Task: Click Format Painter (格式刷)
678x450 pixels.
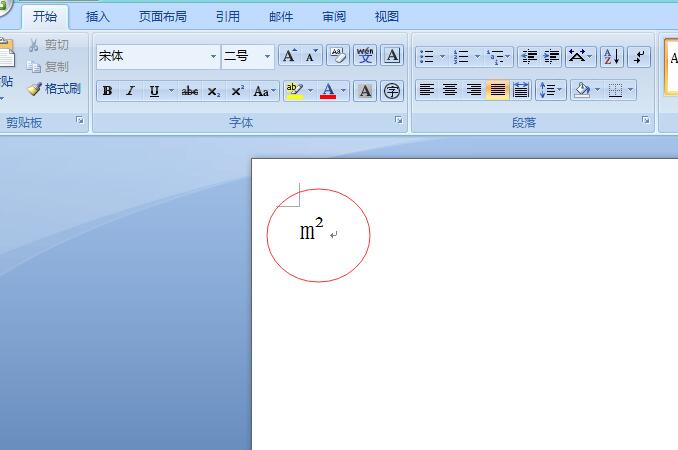Action: coord(54,89)
